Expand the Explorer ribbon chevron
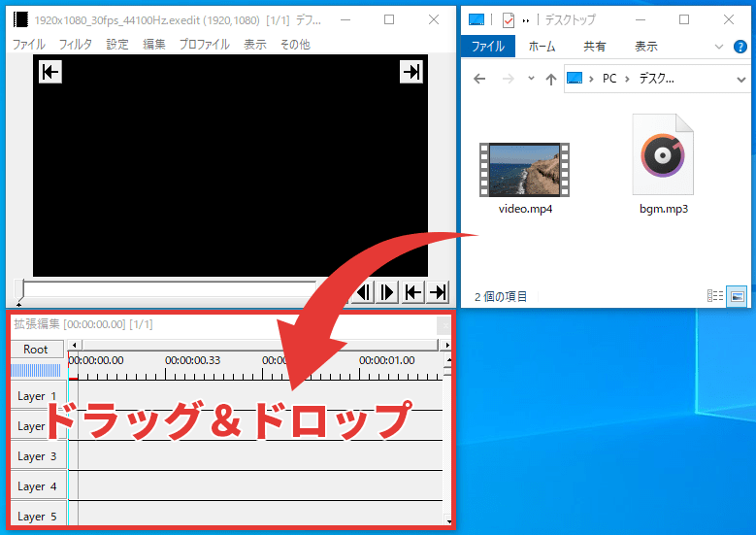The height and width of the screenshot is (535, 756). coord(719,47)
